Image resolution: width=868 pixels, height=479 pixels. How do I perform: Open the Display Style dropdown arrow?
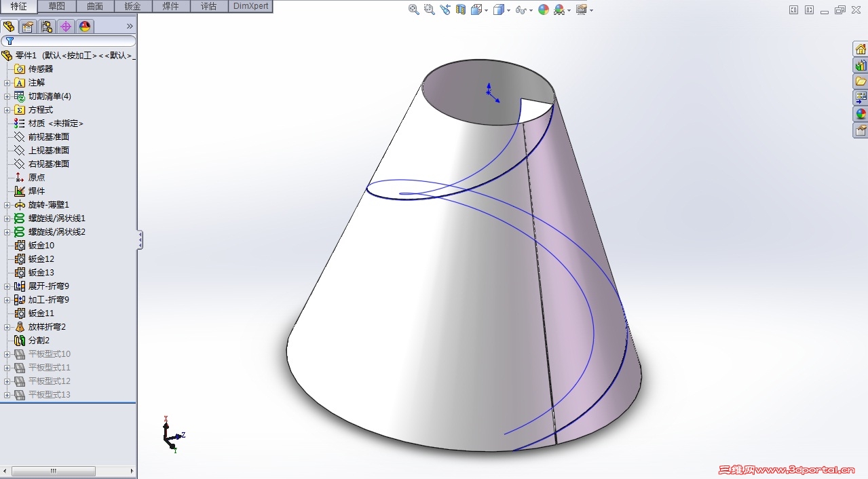[x=509, y=10]
